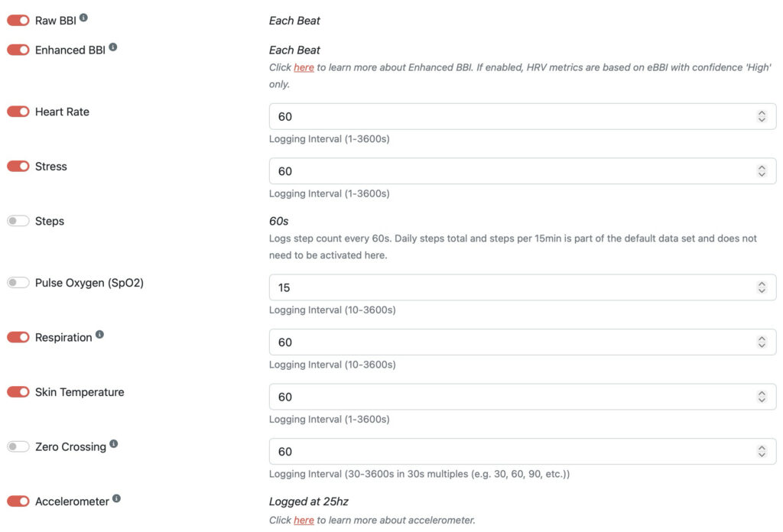Select the Zero Crossing logging interval field
Screen dimensions: 783x532
pos(522,452)
